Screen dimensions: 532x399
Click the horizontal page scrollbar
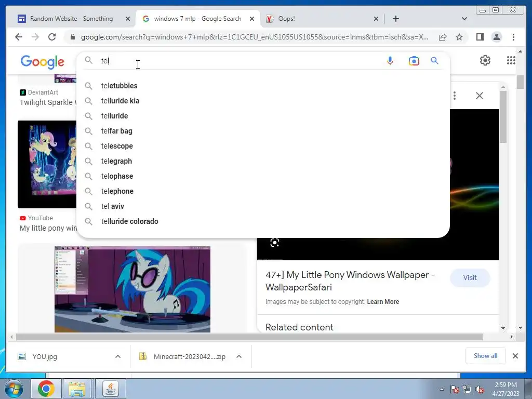coord(249,337)
